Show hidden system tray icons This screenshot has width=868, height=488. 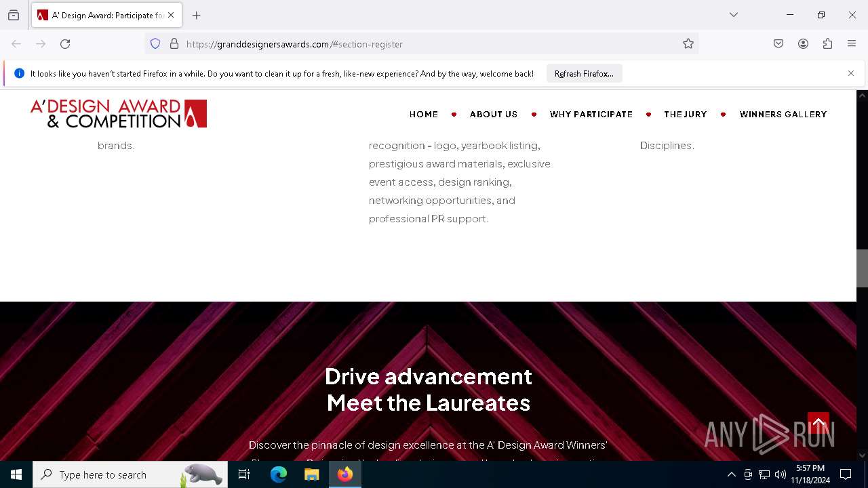pyautogui.click(x=731, y=475)
